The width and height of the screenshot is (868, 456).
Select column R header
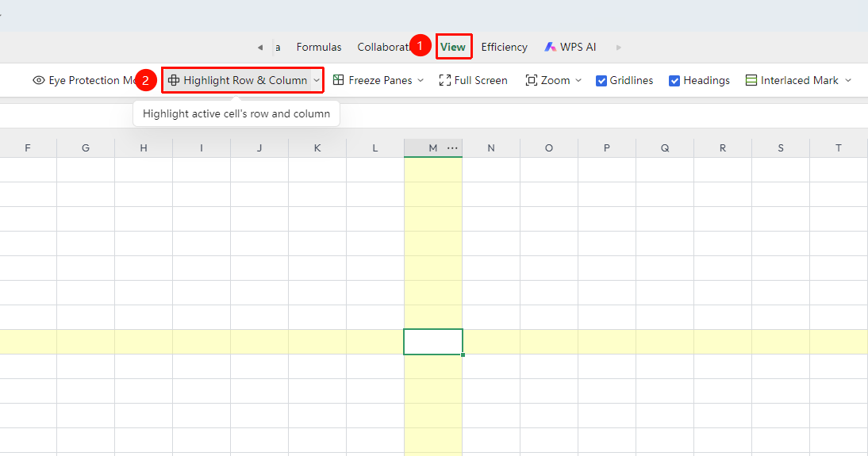723,148
